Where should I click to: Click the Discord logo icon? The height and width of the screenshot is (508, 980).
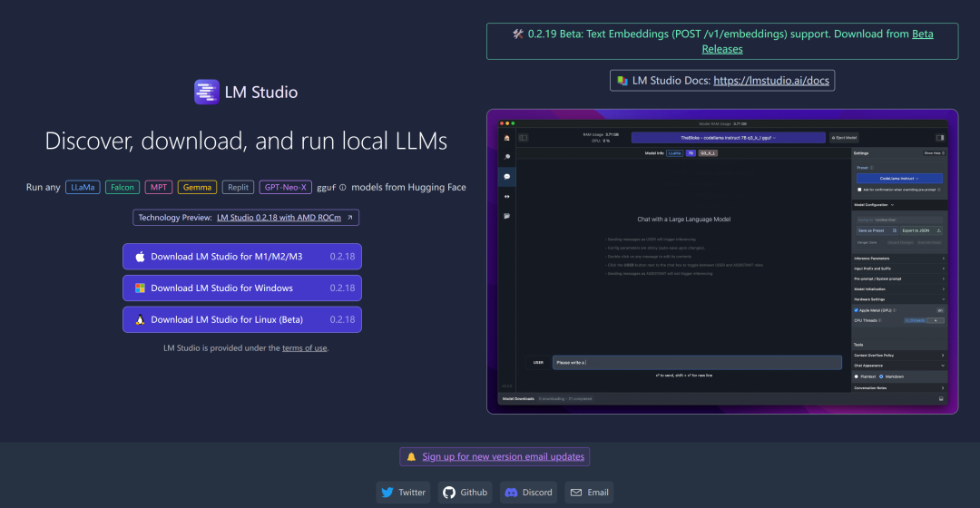(x=511, y=493)
